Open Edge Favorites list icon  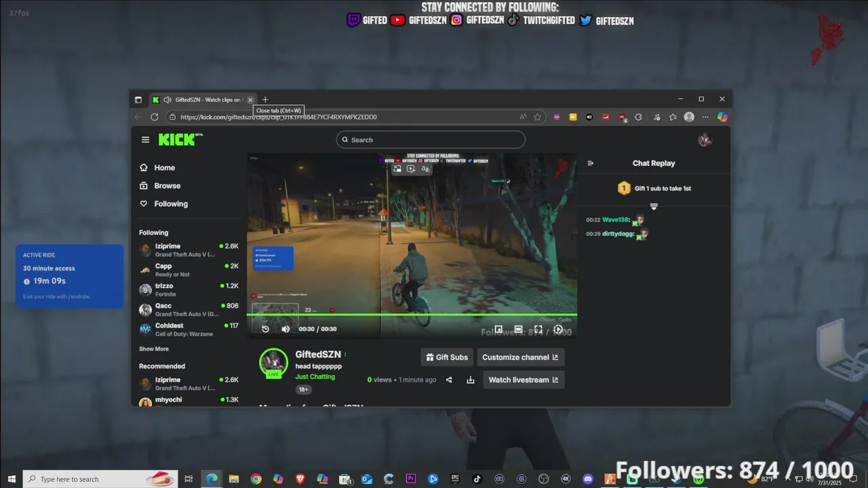[673, 117]
